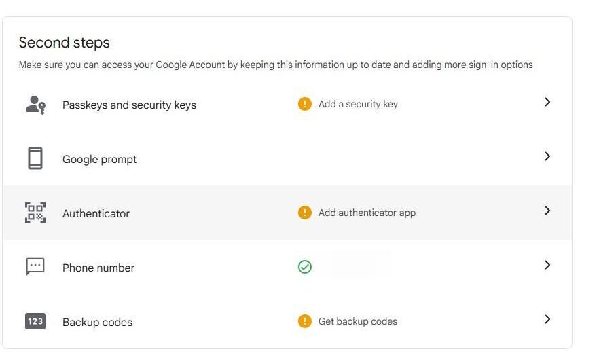Click orange warning icon beside Add a security key
The height and width of the screenshot is (364, 599).
pyautogui.click(x=304, y=104)
